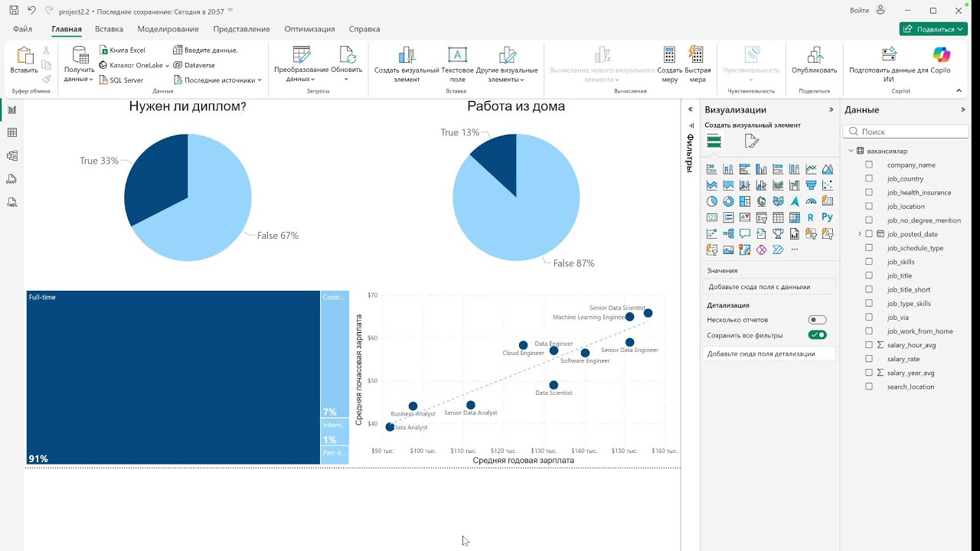The width and height of the screenshot is (980, 551).
Task: Check the salary_year_avg field
Action: point(869,373)
